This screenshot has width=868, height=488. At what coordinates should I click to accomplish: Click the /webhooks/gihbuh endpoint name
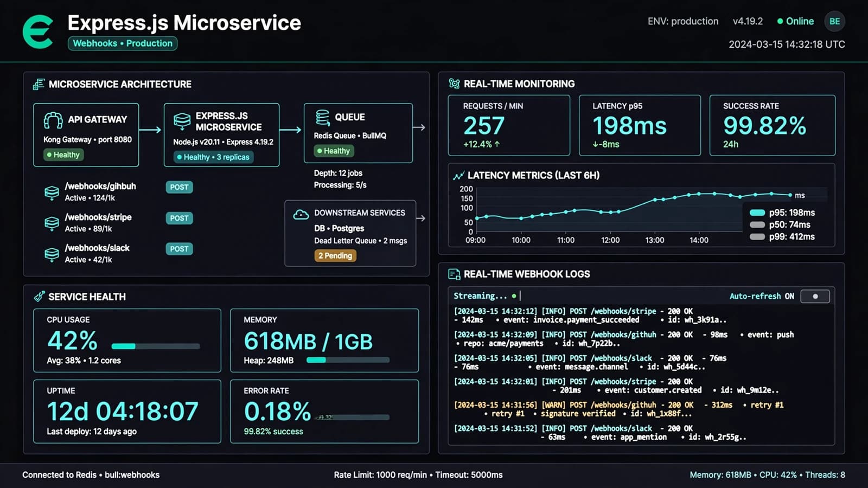(x=100, y=186)
